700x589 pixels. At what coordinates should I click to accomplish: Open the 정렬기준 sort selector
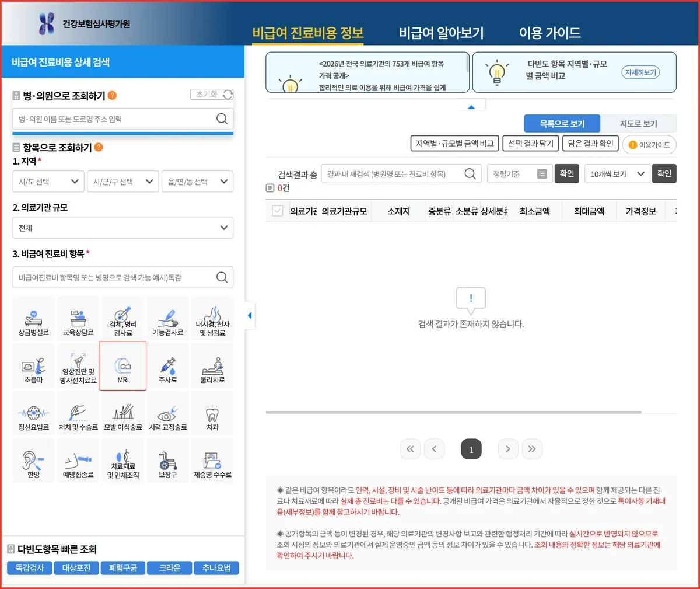pyautogui.click(x=519, y=173)
